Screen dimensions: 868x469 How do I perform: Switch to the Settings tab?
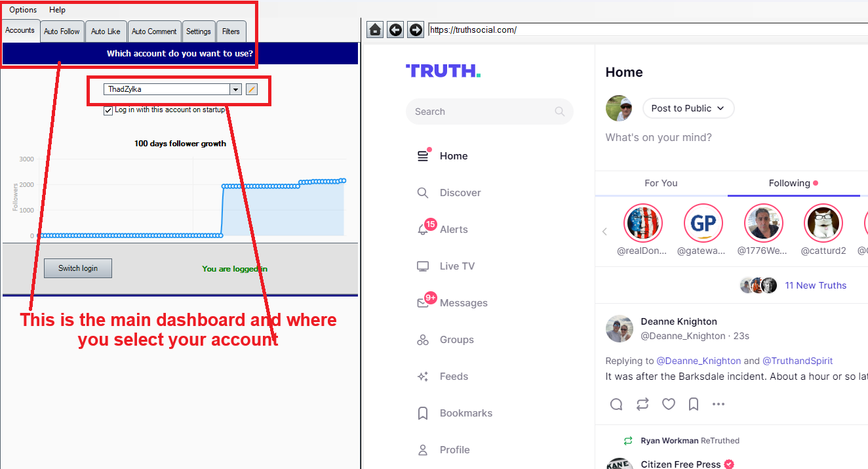(x=199, y=31)
